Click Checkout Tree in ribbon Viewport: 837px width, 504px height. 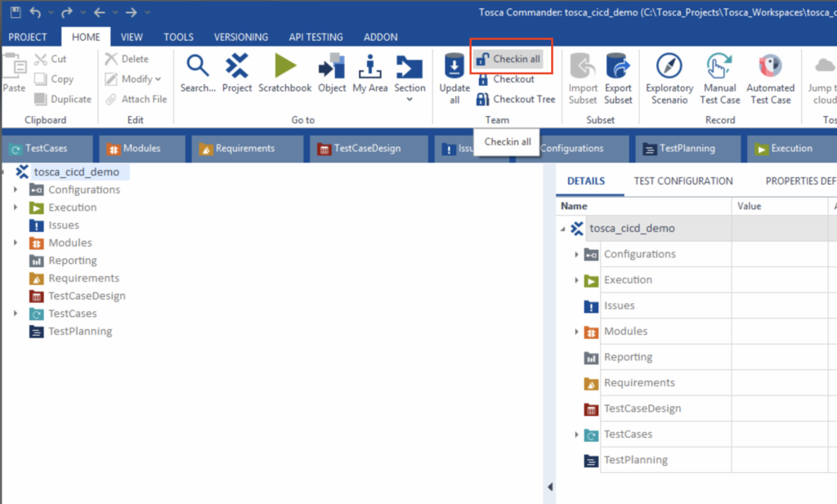[x=516, y=99]
